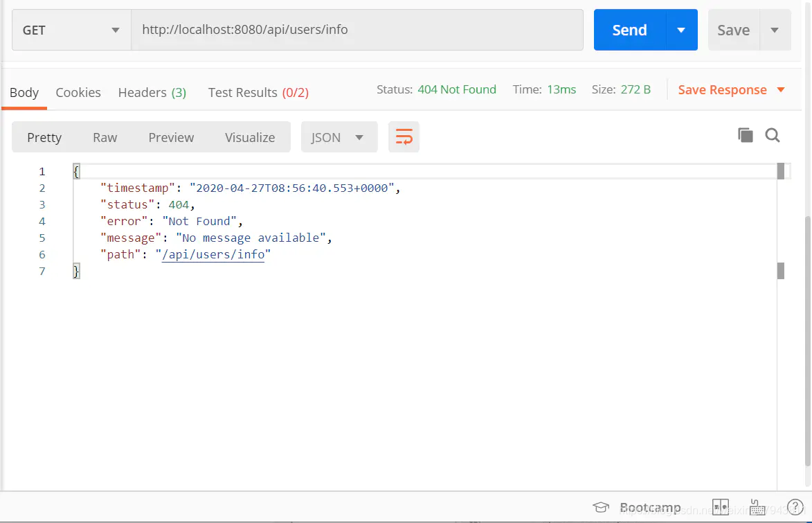Open the JSON format dropdown

tap(339, 137)
